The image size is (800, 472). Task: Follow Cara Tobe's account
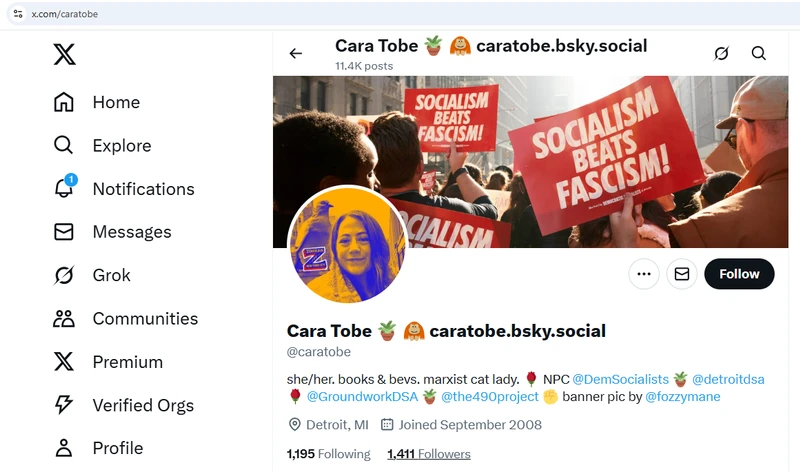click(739, 274)
